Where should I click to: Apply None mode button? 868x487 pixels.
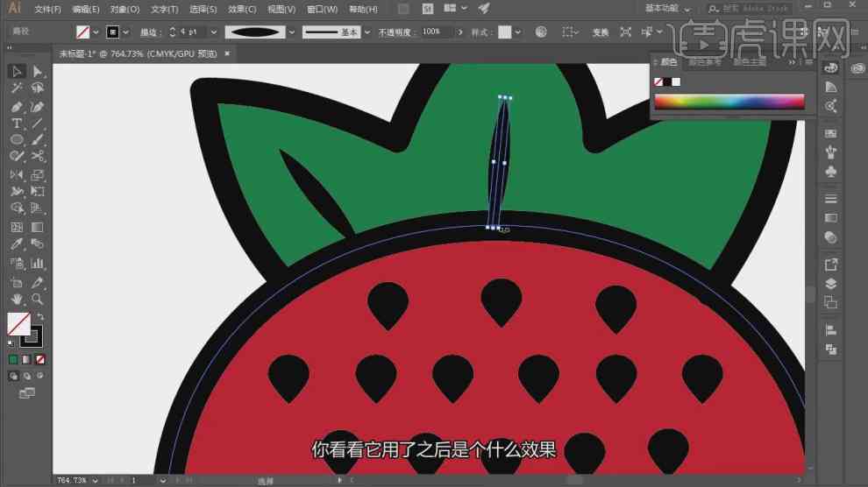[x=39, y=360]
